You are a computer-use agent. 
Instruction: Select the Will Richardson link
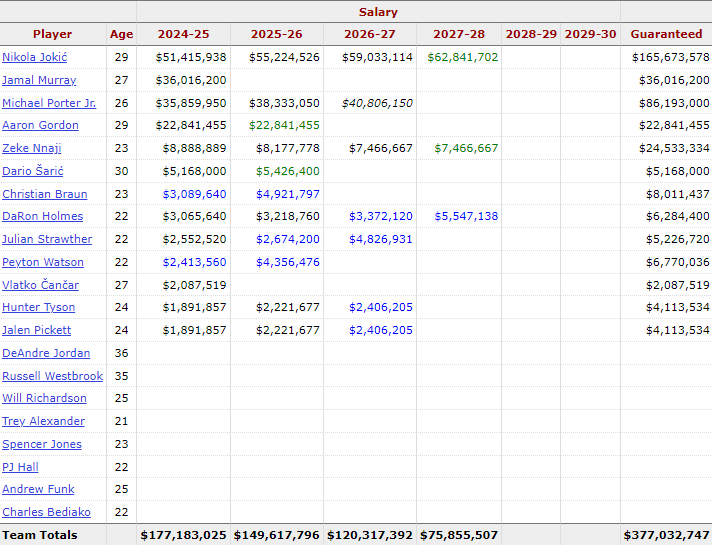tap(44, 398)
